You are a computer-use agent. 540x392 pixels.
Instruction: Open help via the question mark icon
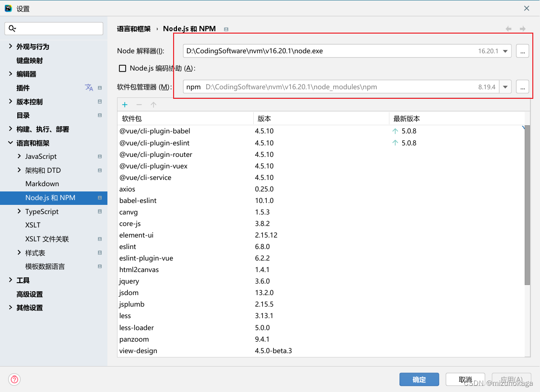14,380
